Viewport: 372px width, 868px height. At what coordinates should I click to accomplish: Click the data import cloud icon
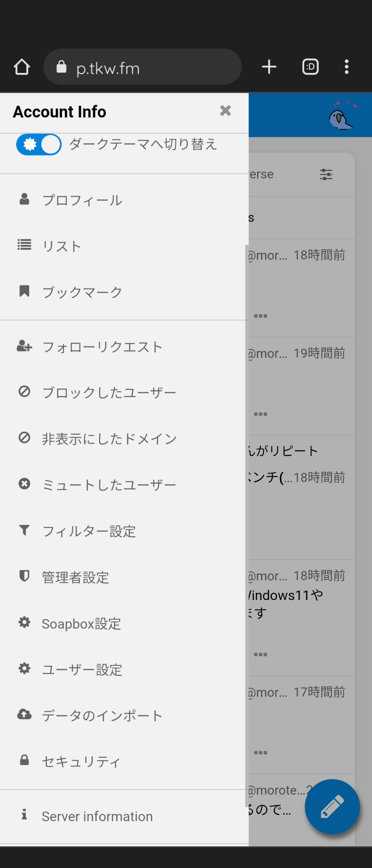pyautogui.click(x=24, y=714)
